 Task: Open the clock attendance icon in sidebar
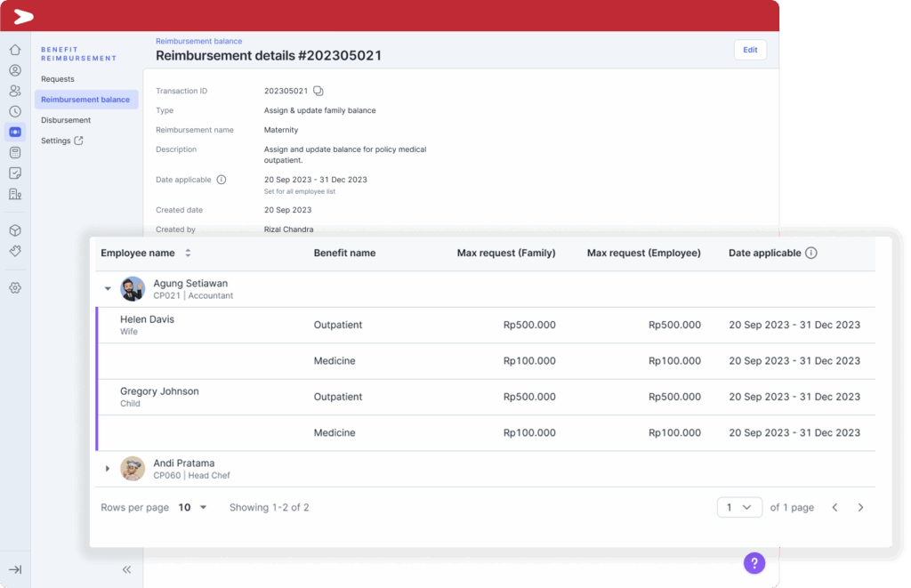click(15, 111)
